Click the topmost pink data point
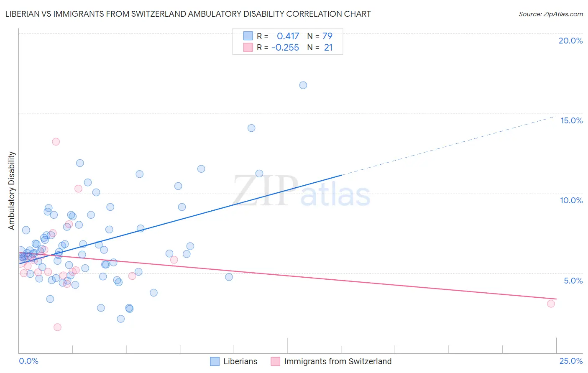Screen dimensions: 588x373 tap(56, 141)
